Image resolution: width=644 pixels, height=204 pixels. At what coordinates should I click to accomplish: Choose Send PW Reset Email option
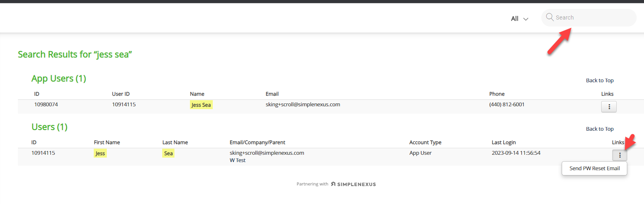594,169
